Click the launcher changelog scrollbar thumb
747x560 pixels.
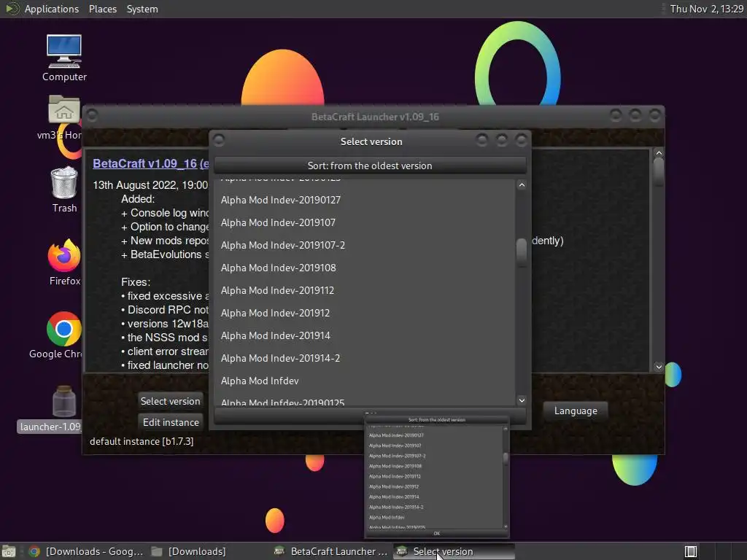(x=659, y=172)
